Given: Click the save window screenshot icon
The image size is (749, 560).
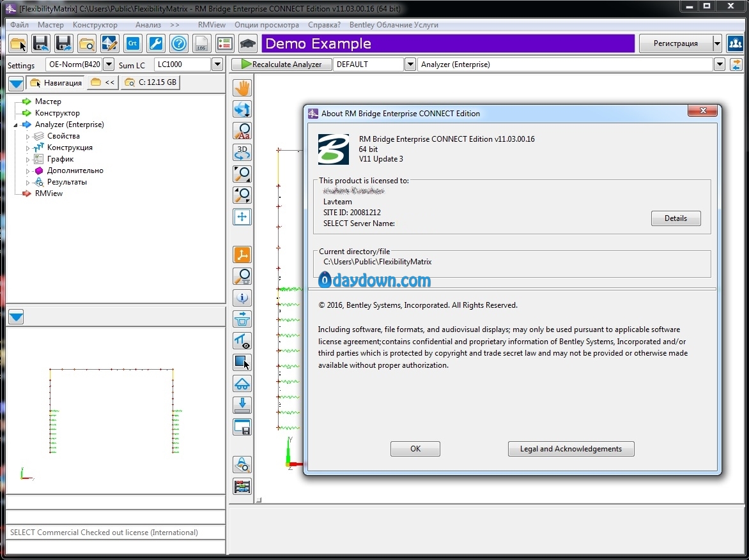Looking at the screenshot, I should 242,427.
